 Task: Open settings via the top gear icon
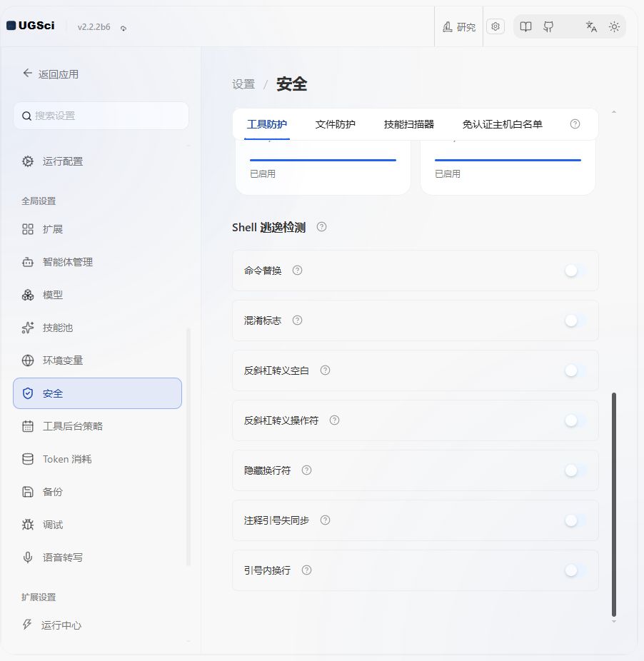pyautogui.click(x=495, y=26)
